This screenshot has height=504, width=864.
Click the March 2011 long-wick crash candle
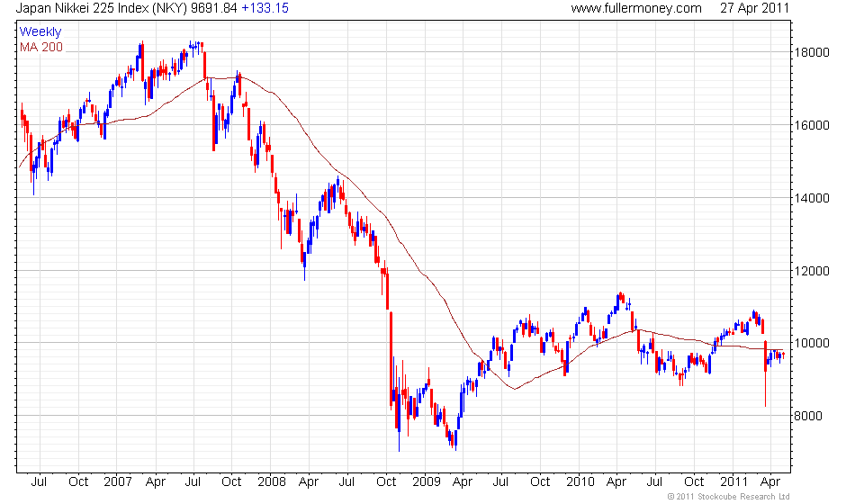(x=765, y=373)
